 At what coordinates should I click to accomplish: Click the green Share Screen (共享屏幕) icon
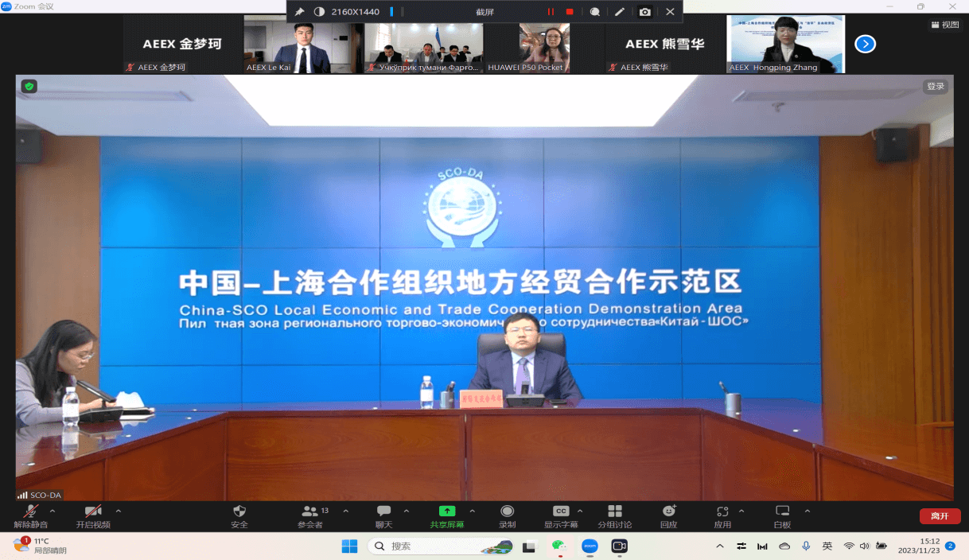point(447,512)
